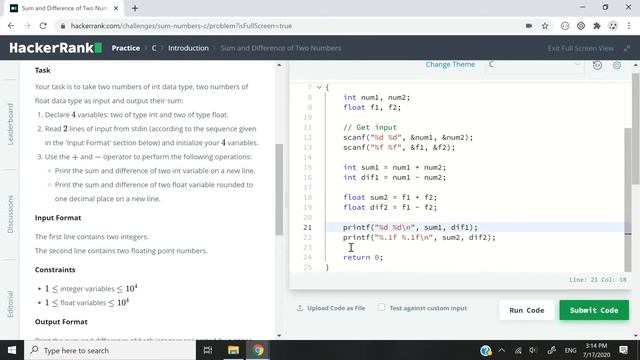Open the Windows Start menu
Screen dimensions: 640x360
12,350
